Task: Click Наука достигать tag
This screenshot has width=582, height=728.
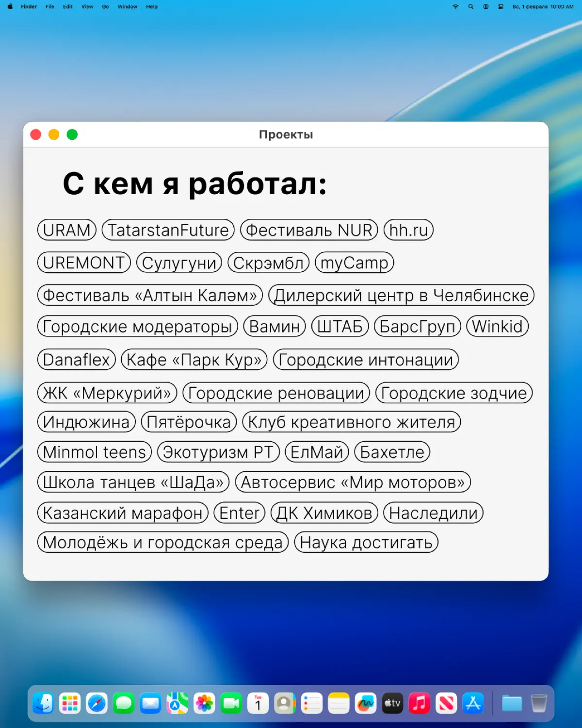Action: 367,542
